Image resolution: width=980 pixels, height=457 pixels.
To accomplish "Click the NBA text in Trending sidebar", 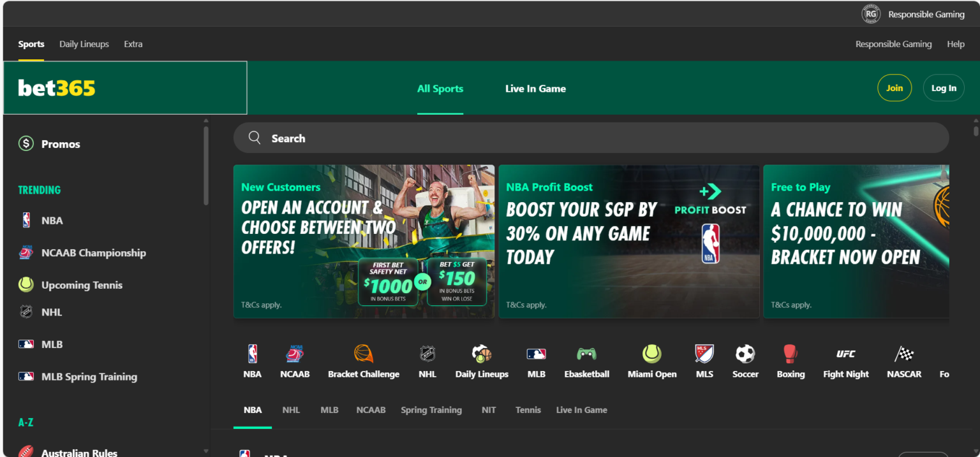I will [x=52, y=221].
